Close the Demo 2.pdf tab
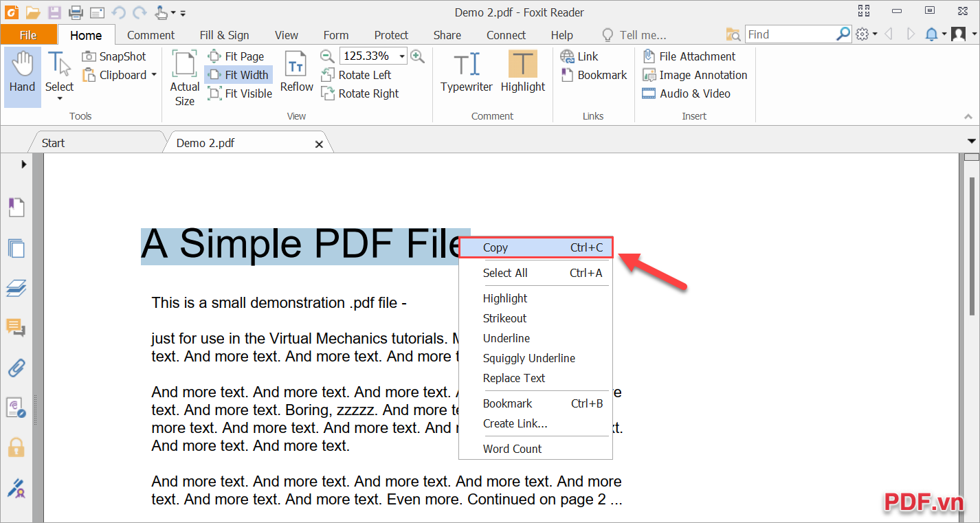The width and height of the screenshot is (980, 523). [319, 144]
